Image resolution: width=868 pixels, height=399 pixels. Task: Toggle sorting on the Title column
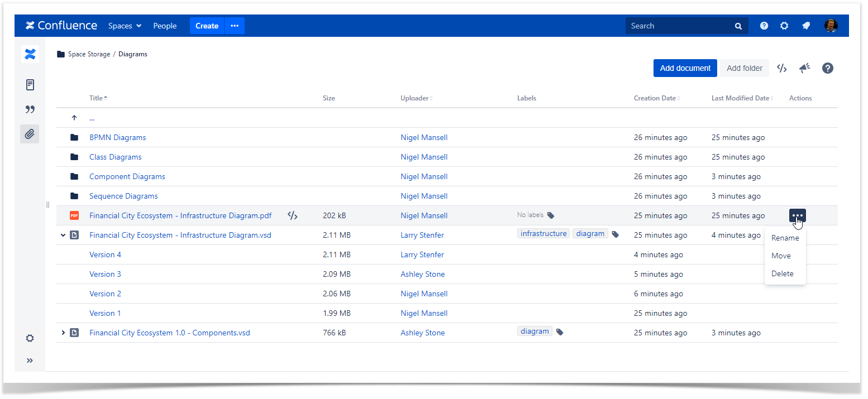(x=98, y=98)
